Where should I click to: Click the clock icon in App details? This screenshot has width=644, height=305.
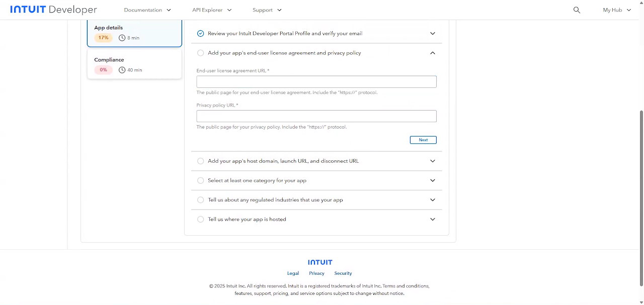pyautogui.click(x=122, y=38)
